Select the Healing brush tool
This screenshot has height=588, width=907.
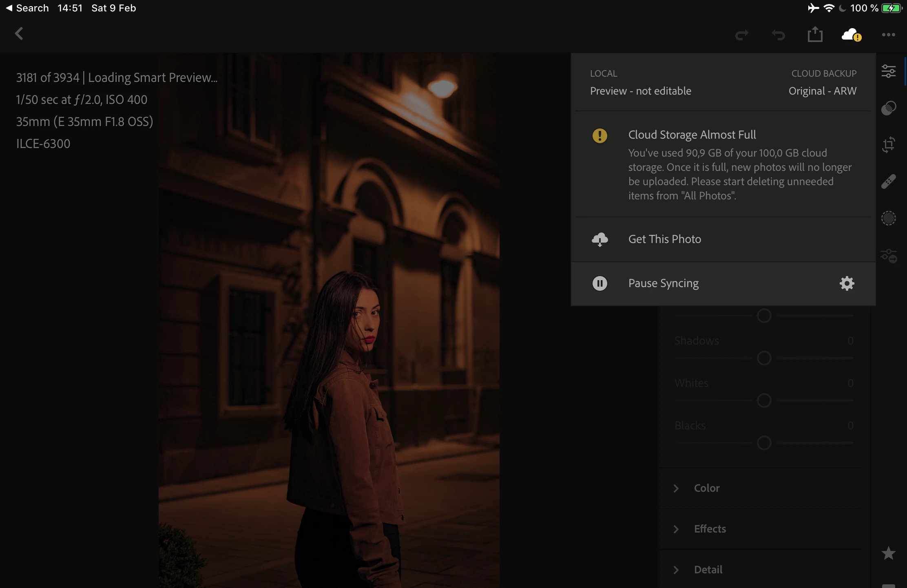pos(888,181)
